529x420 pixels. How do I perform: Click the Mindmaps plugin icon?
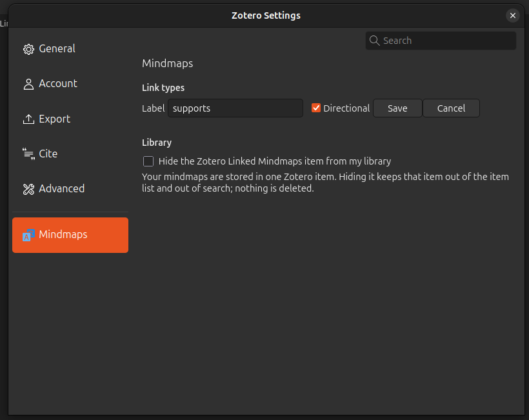click(28, 235)
